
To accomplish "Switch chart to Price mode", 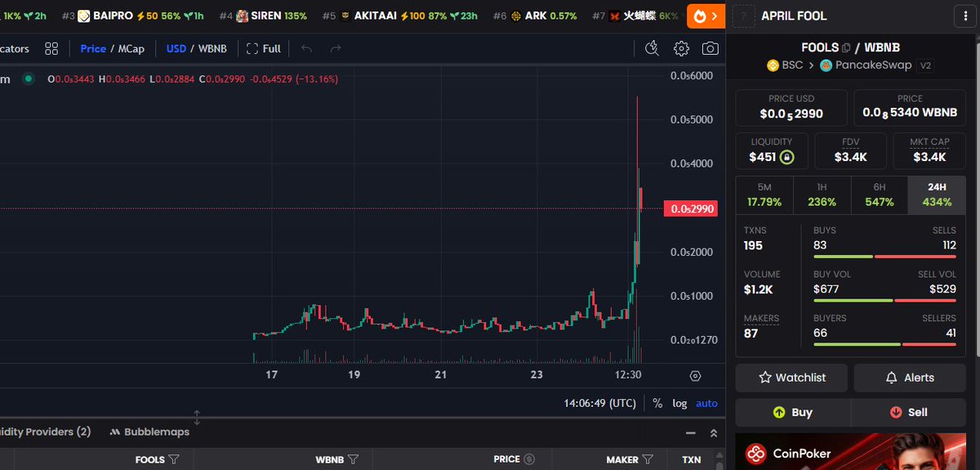I will pos(93,48).
